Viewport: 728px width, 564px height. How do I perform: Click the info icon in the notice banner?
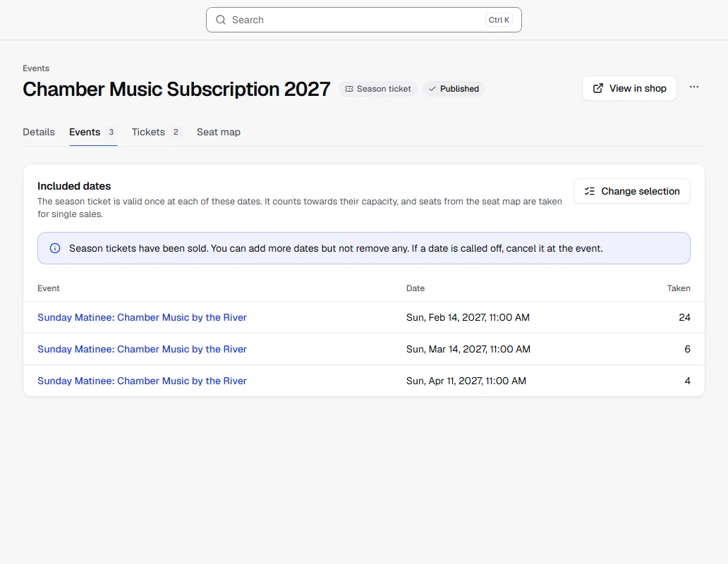[x=55, y=248]
